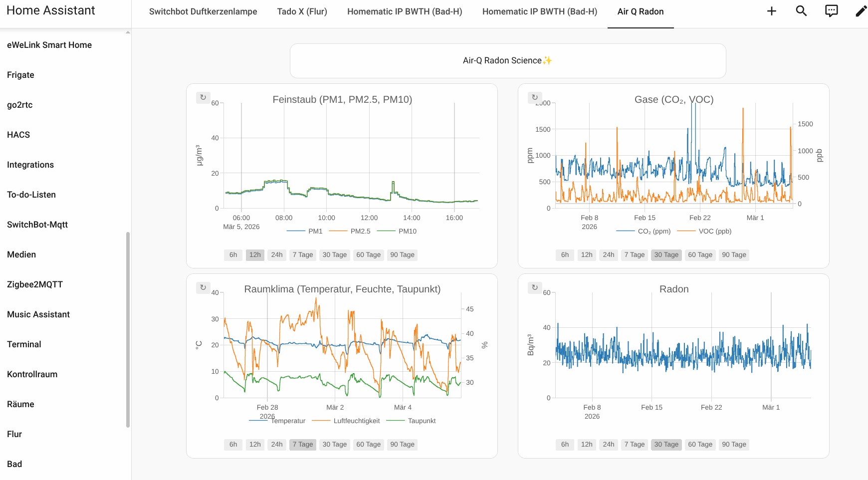Viewport: 868px width, 480px height.
Task: Open the assistant chat icon
Action: pos(831,11)
